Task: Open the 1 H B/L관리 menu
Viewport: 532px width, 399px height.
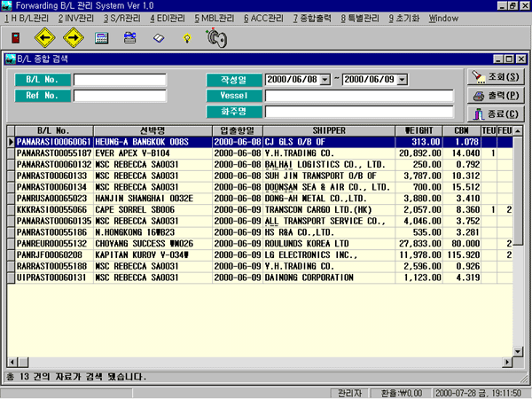Action: click(x=26, y=19)
